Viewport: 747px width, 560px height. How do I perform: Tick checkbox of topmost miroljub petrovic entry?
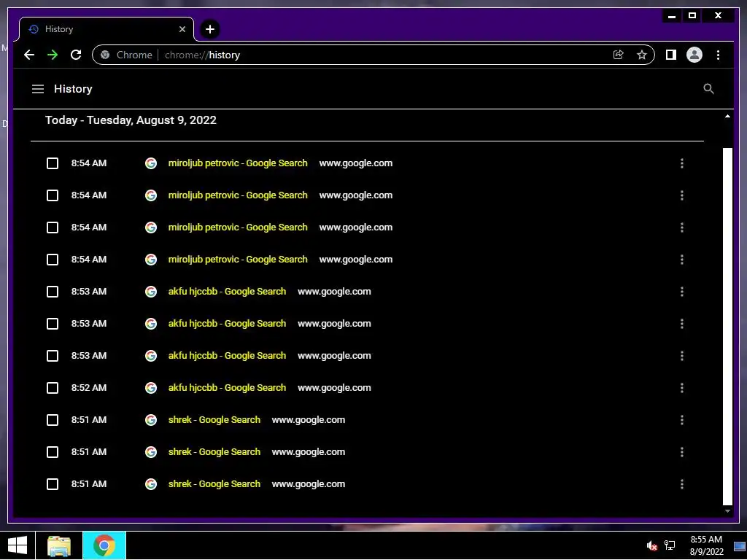(x=53, y=163)
